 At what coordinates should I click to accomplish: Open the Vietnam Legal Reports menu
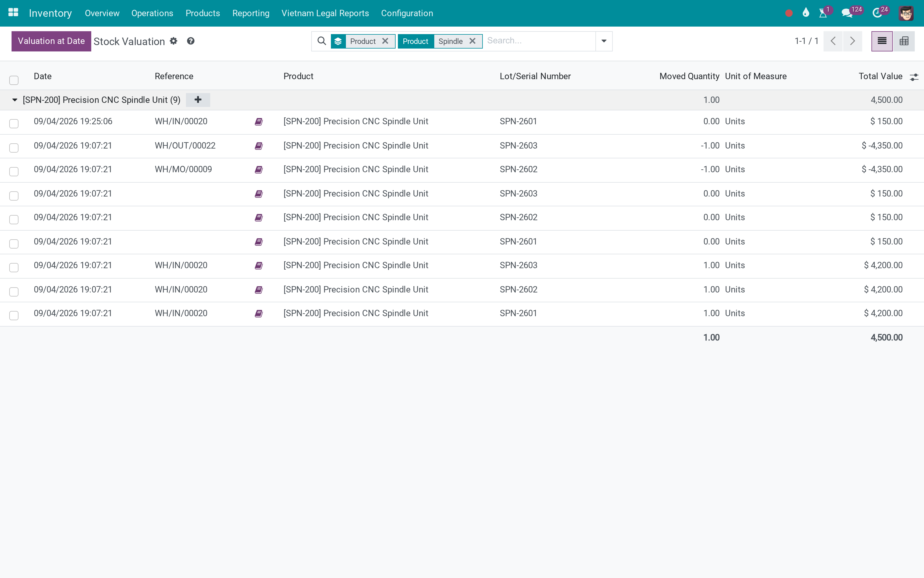(325, 13)
